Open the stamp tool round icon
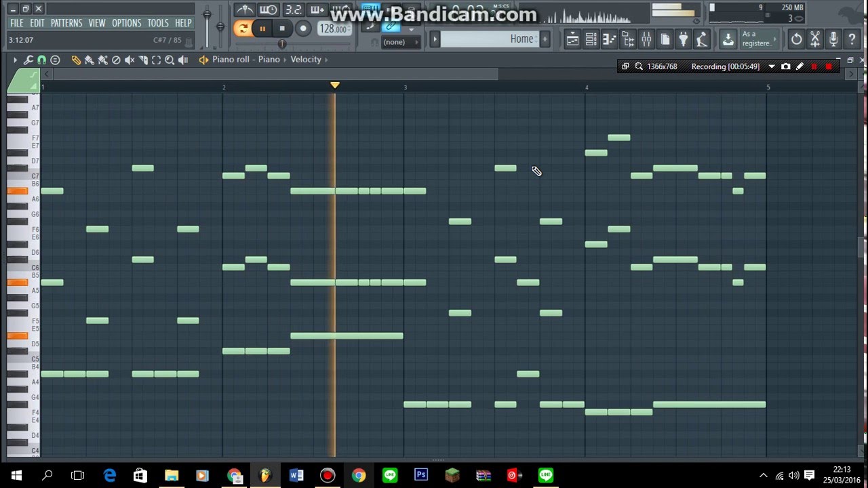Screen dimensions: 868x488 55,60
